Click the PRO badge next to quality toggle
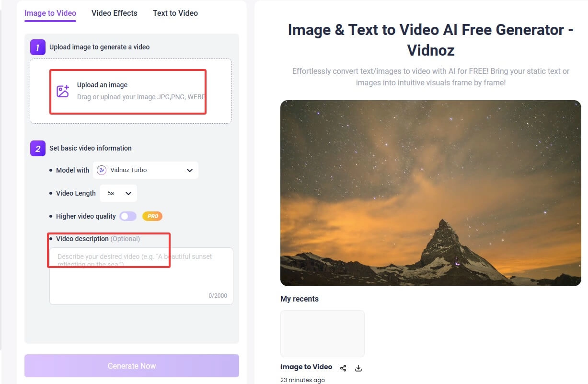 (152, 216)
